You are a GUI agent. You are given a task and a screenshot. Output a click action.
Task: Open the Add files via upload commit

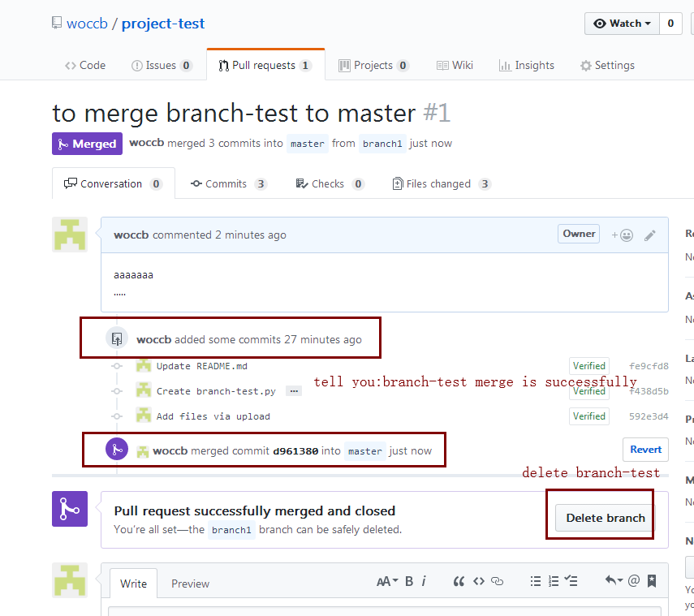click(213, 416)
